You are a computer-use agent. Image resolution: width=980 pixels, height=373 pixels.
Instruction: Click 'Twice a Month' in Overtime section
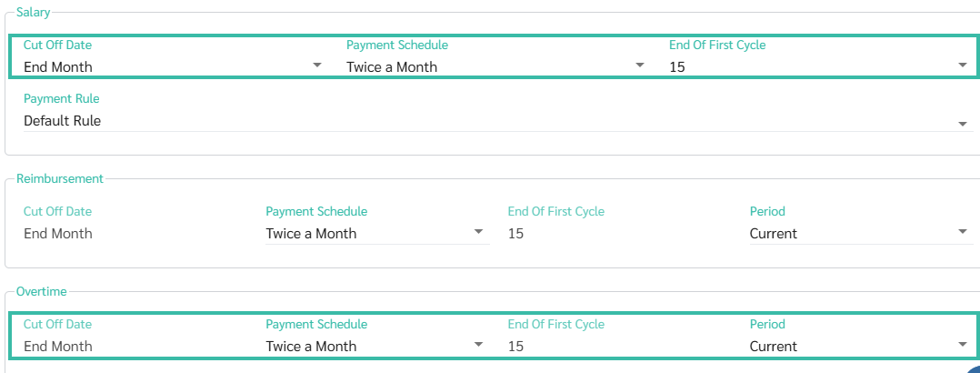(311, 347)
